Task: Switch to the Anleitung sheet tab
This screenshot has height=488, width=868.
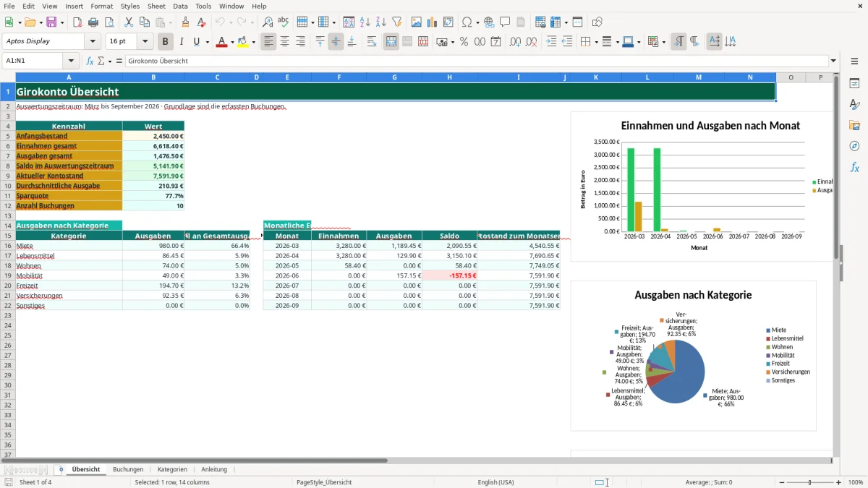Action: [x=214, y=469]
